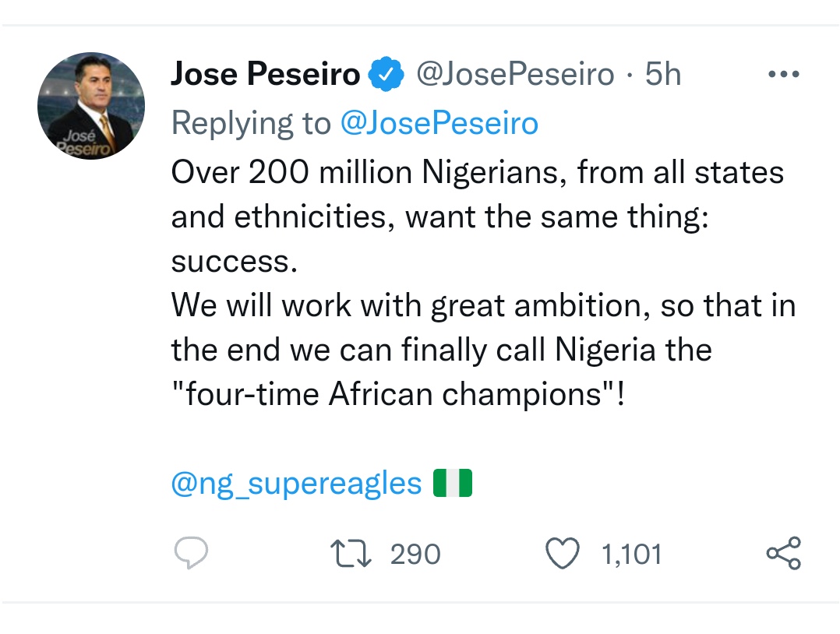The width and height of the screenshot is (840, 634).
Task: Click the grey "Replying to" label
Action: click(250, 123)
